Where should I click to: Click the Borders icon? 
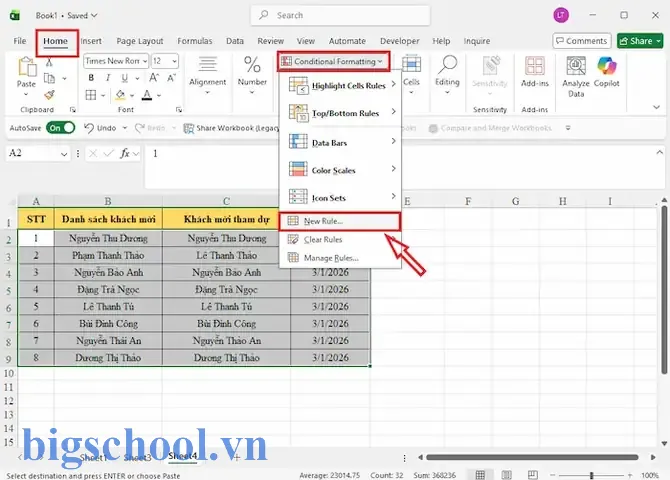(x=91, y=95)
